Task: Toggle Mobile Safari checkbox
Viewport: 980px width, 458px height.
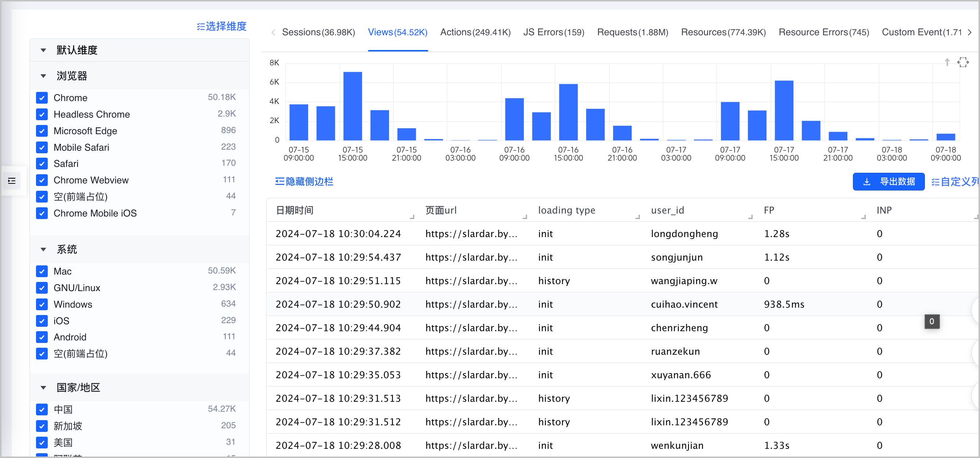Action: tap(42, 147)
